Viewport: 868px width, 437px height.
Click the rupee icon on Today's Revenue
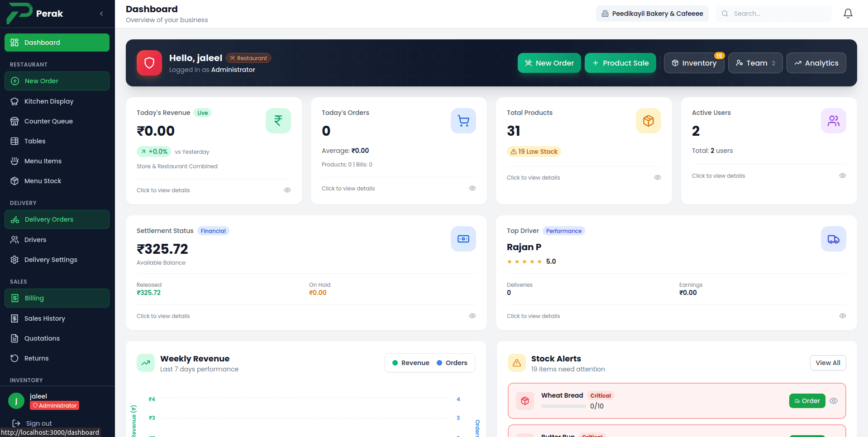(x=278, y=121)
